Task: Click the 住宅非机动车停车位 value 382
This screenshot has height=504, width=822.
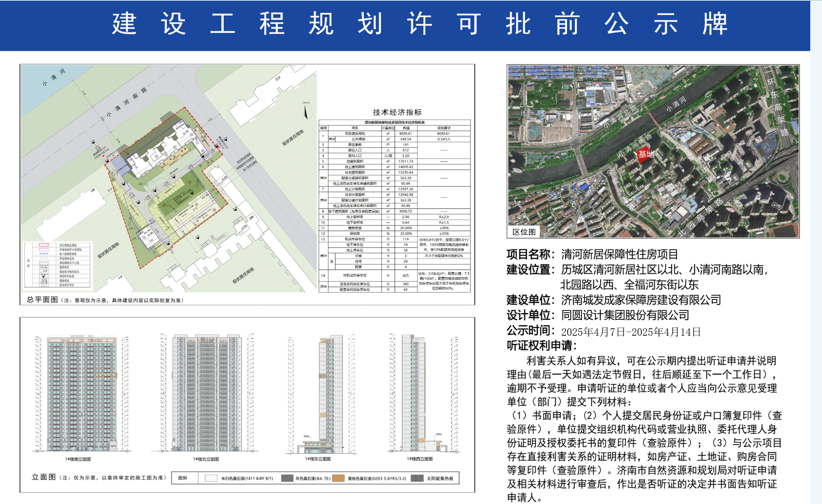Action: [x=406, y=284]
